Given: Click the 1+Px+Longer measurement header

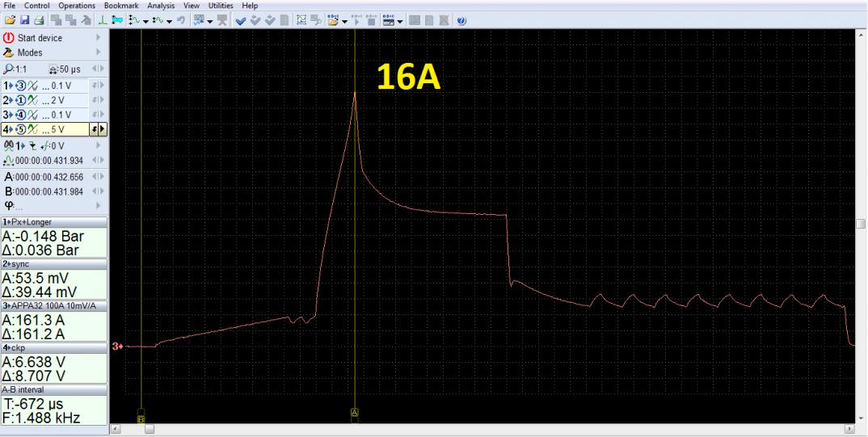Looking at the screenshot, I should pos(53,222).
